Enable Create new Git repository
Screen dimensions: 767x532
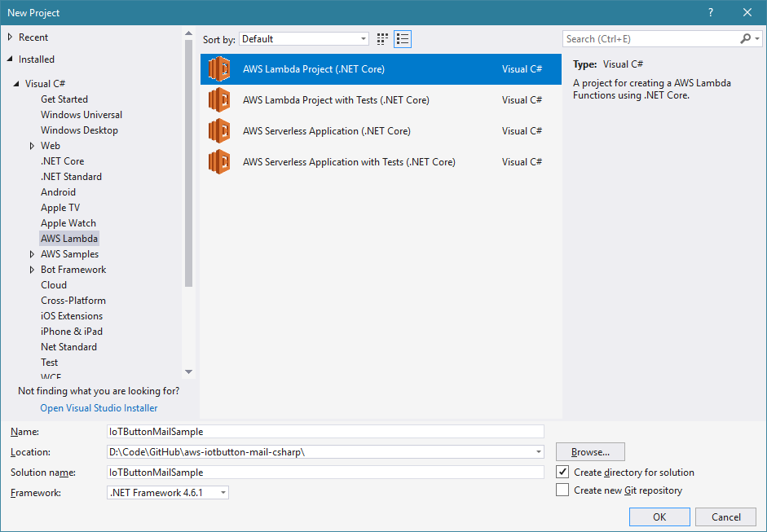(562, 490)
